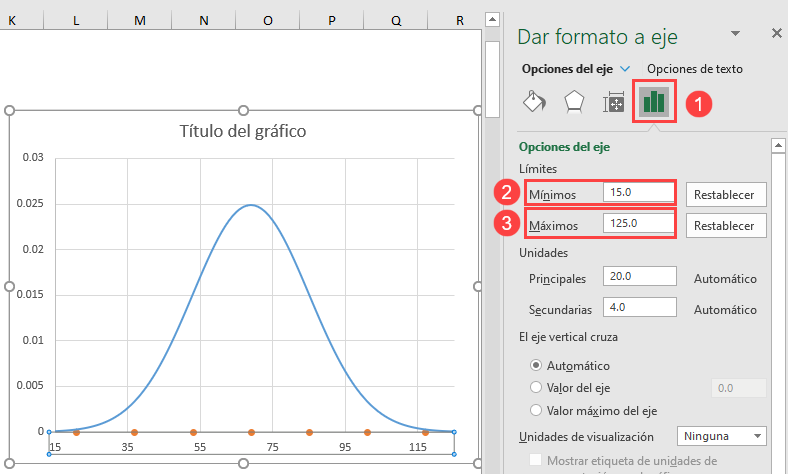The image size is (788, 474).
Task: Toggle Mostrar etiqueta de unidades checkbox
Action: [536, 460]
